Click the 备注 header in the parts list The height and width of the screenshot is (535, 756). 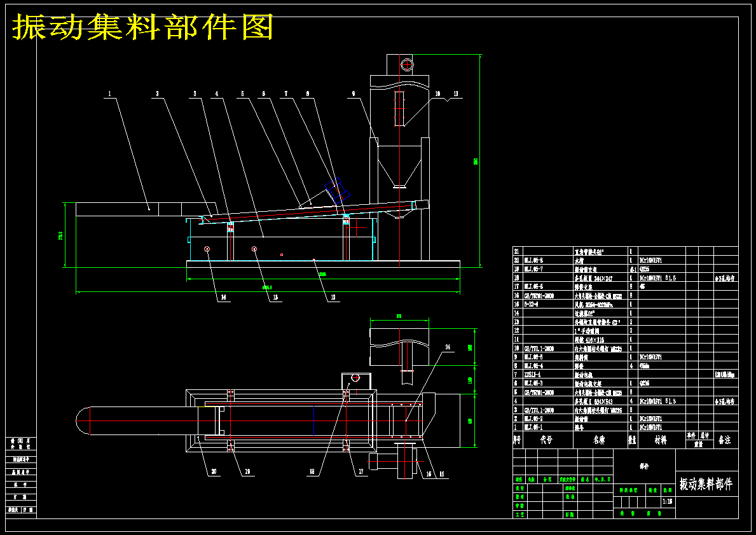click(725, 440)
